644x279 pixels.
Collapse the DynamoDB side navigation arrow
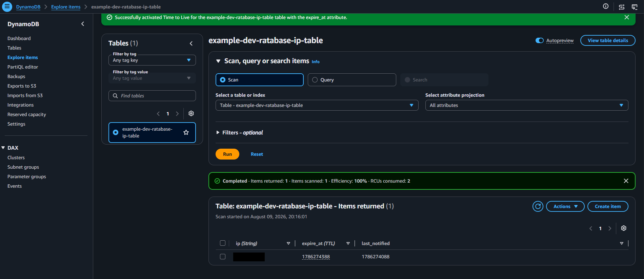tap(83, 24)
